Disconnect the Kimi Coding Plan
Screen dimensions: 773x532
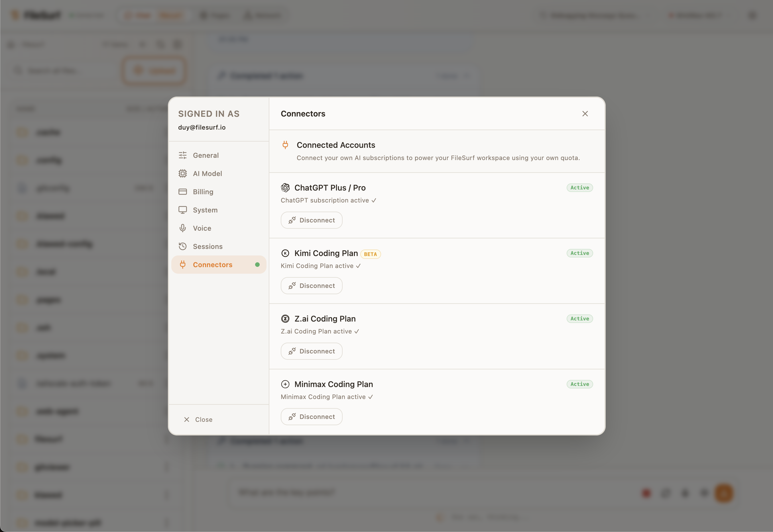[x=311, y=286]
